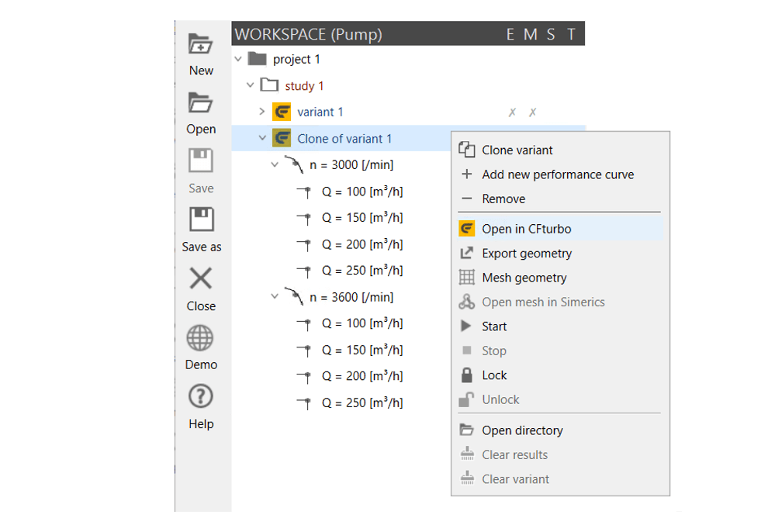
Task: Select the variant 1 label
Action: point(320,112)
